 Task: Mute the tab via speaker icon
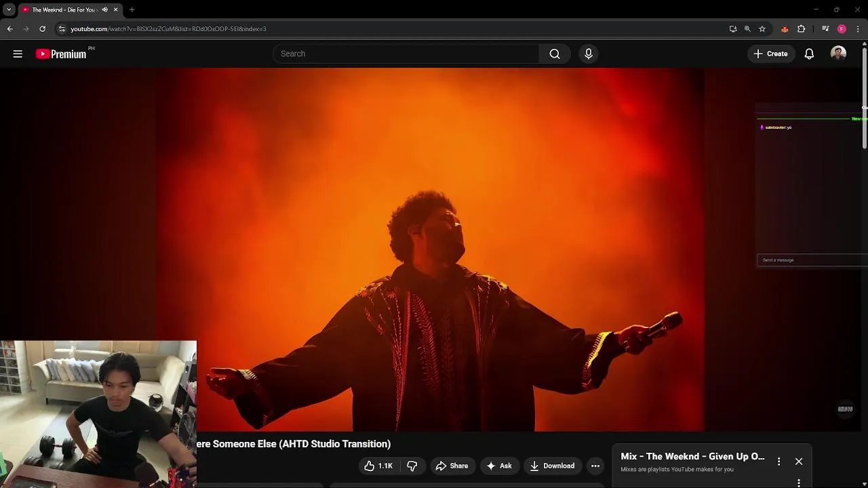point(104,9)
